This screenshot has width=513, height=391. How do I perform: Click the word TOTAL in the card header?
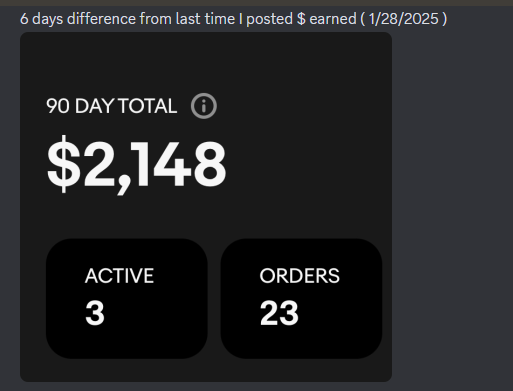coord(147,106)
